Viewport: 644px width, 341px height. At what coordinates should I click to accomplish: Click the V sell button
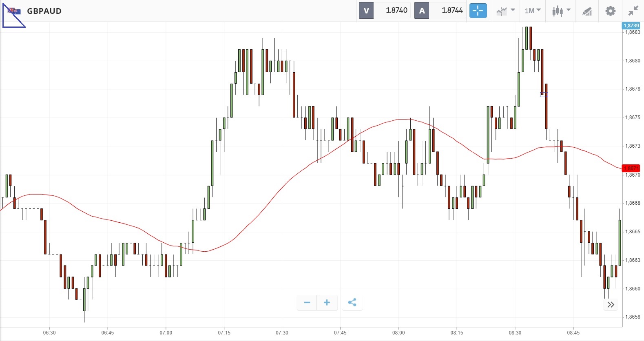click(x=366, y=11)
